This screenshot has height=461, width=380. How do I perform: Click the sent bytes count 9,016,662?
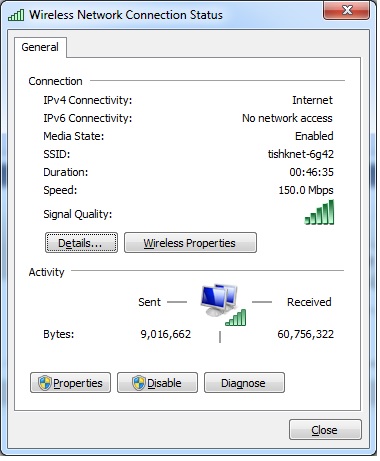pos(166,334)
